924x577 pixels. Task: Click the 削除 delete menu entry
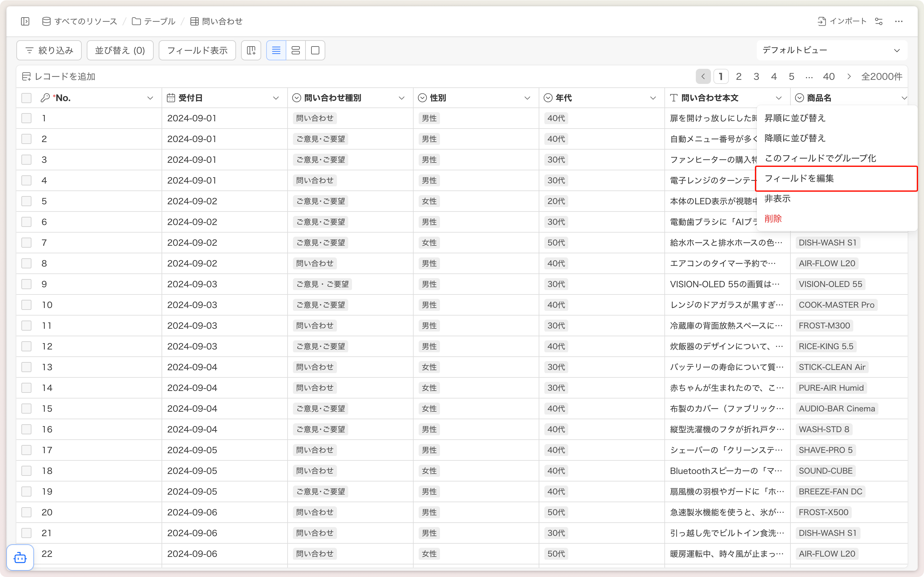(773, 219)
